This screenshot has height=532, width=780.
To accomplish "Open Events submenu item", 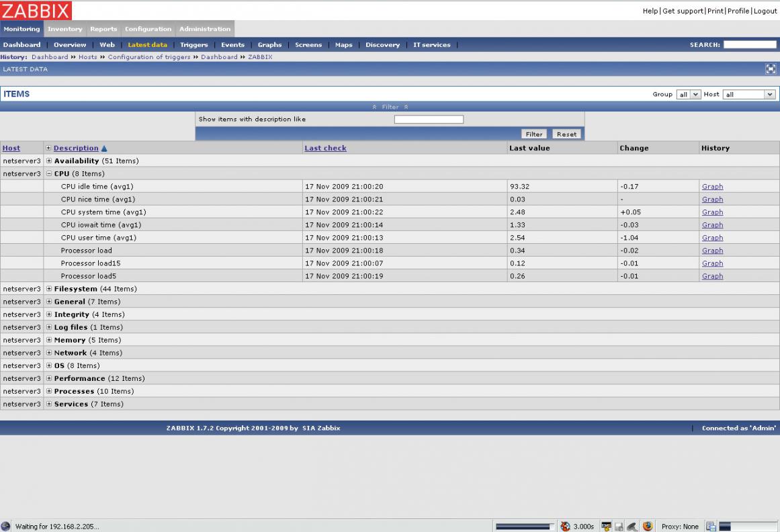I will (x=233, y=45).
